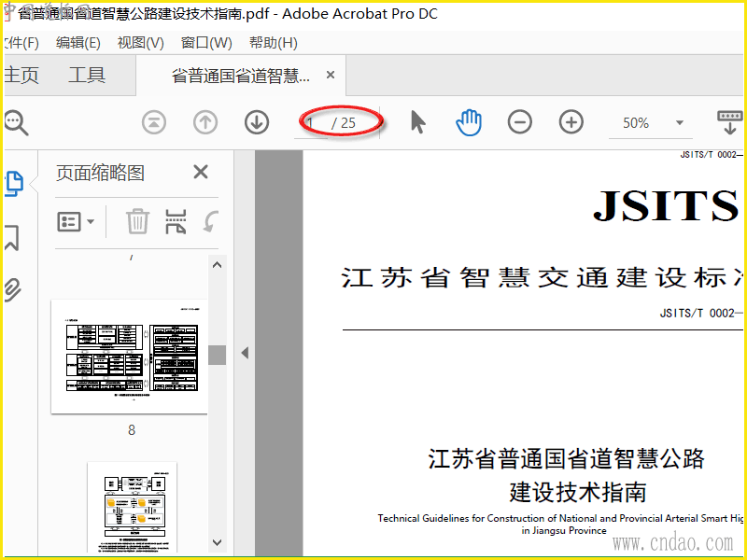This screenshot has height=560, width=747.
Task: Open the 帮助(H) menu
Action: pyautogui.click(x=274, y=43)
